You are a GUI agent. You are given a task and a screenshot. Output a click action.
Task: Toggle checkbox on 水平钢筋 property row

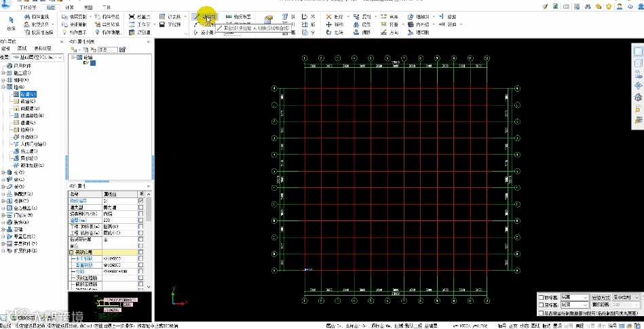click(141, 258)
